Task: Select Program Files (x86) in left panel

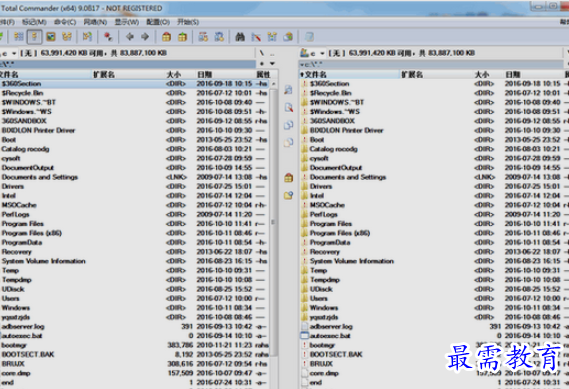Action: [135, 233]
